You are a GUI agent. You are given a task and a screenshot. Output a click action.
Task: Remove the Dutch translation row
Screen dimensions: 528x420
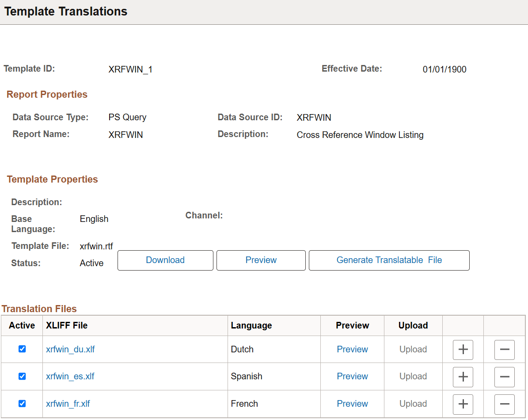[504, 349]
